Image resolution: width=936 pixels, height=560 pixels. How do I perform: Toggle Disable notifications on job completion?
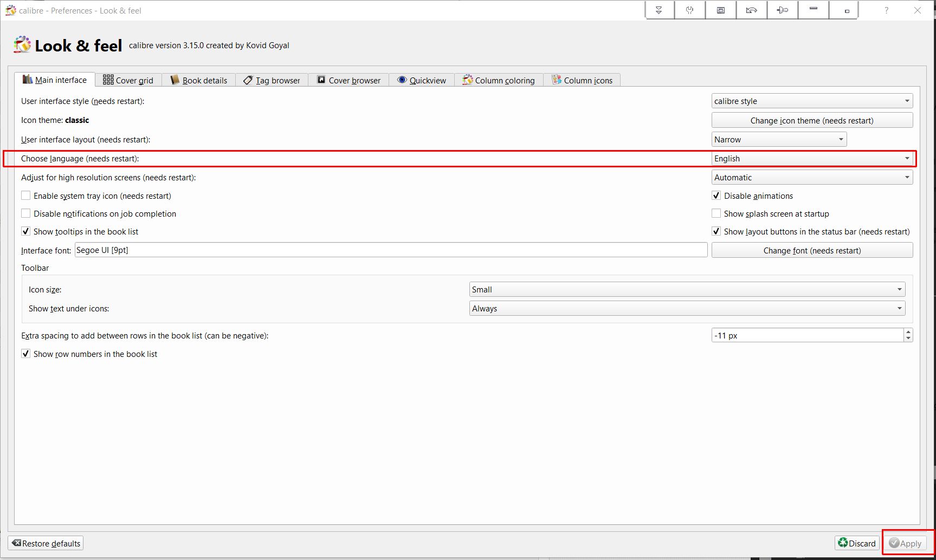pyautogui.click(x=25, y=213)
